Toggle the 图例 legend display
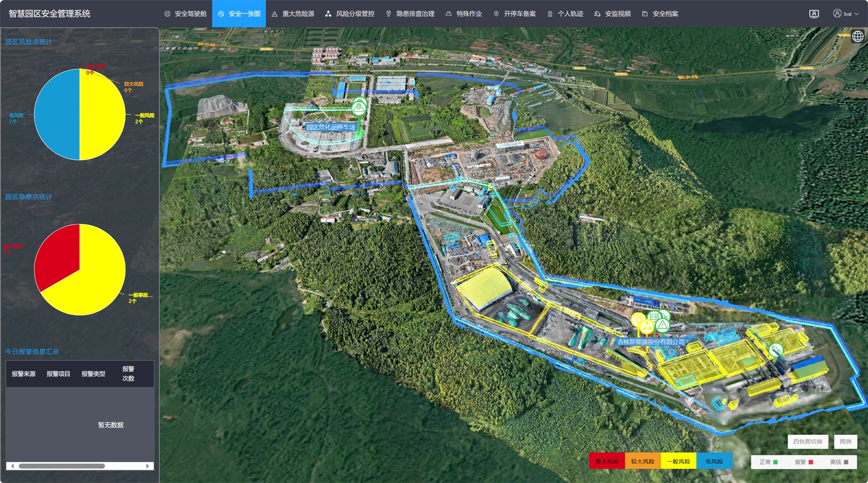The image size is (868, 483). pyautogui.click(x=845, y=441)
